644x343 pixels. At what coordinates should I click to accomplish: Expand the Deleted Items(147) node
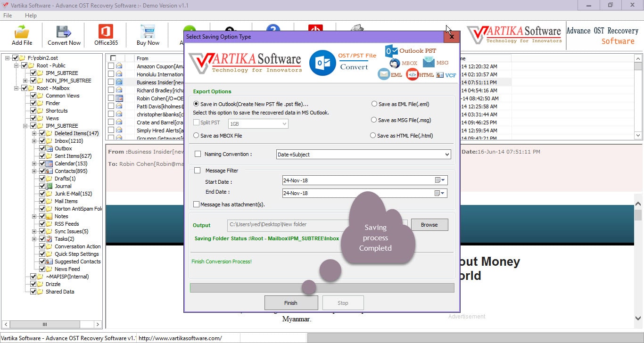tap(34, 133)
